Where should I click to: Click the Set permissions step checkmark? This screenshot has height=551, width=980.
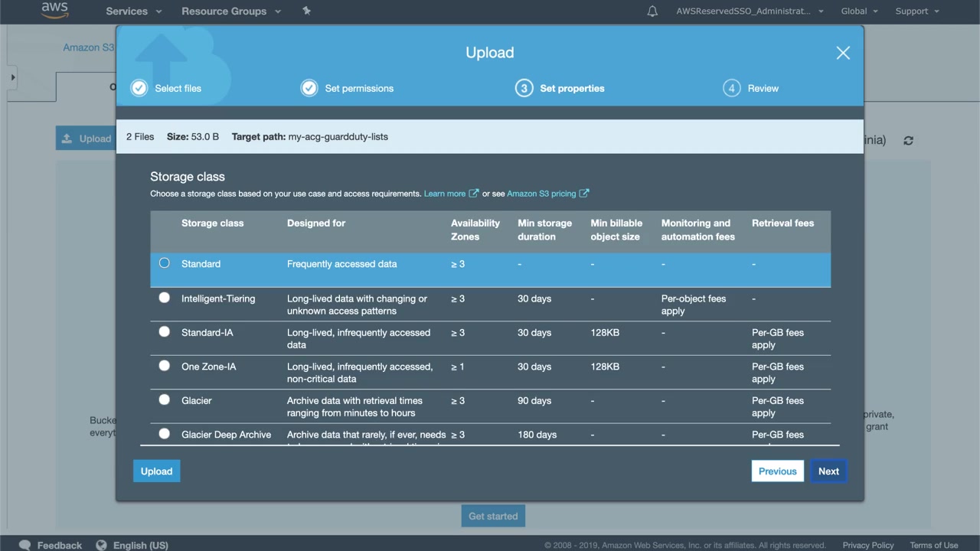click(309, 88)
